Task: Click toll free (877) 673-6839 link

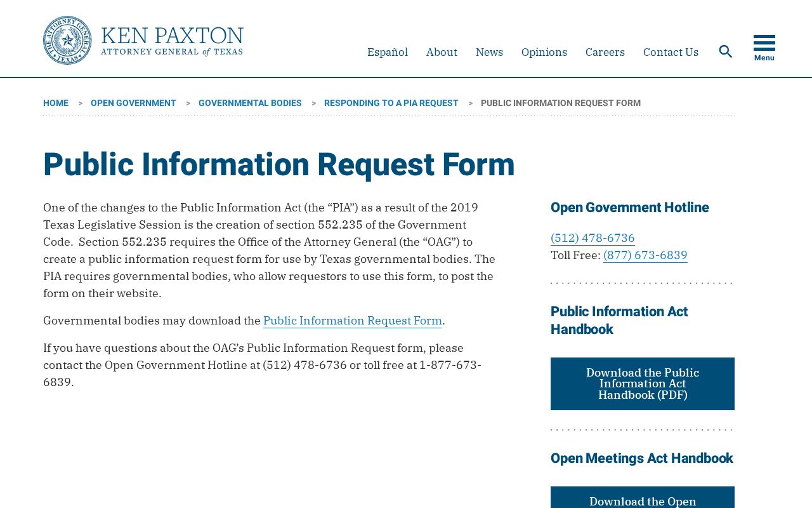Action: tap(645, 255)
